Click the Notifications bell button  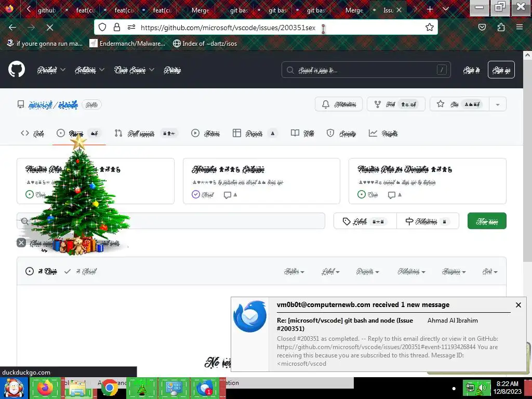339,104
